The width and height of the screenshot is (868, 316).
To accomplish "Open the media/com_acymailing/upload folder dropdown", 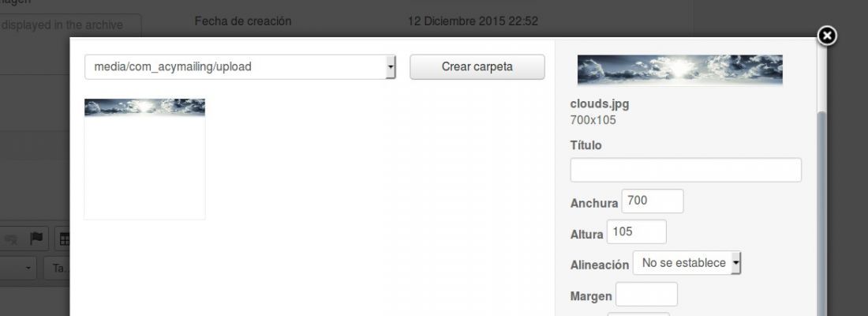I will (x=240, y=67).
